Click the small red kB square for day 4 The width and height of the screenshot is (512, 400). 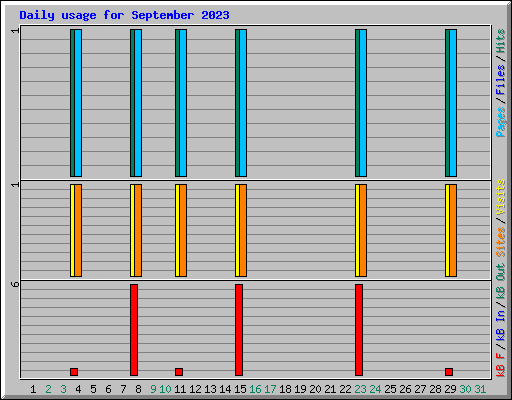[x=74, y=372]
